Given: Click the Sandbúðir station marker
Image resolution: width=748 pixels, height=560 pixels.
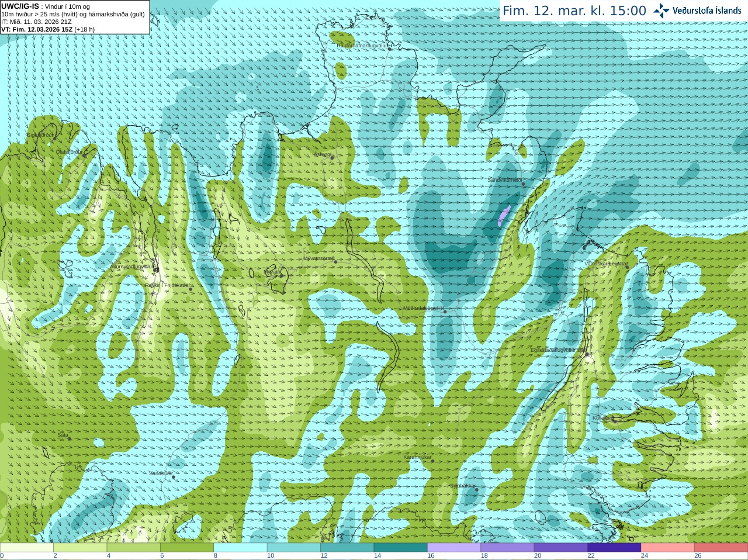Looking at the screenshot, I should click(174, 477).
